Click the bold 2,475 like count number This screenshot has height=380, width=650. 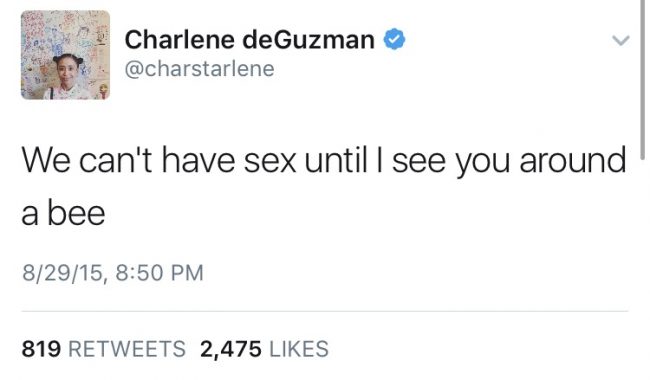[x=231, y=349]
